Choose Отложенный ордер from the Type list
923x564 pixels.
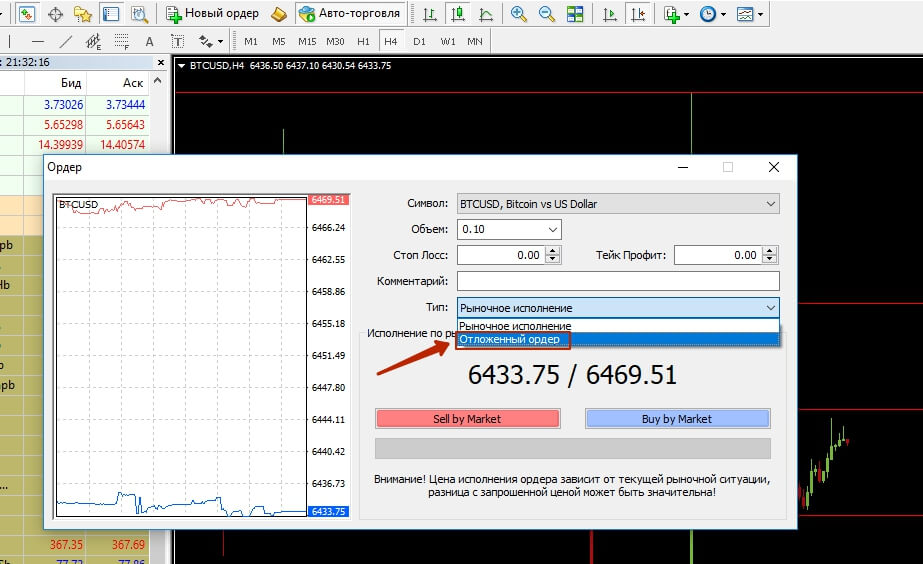[510, 340]
